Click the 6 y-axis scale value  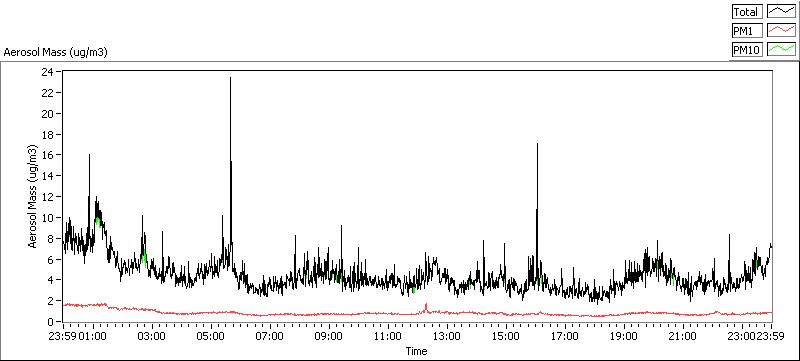coord(51,260)
